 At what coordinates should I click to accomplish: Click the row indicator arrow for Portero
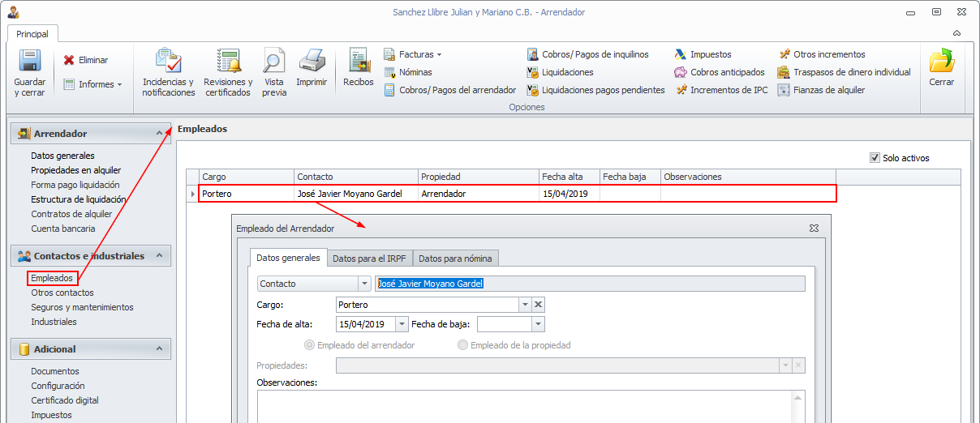tap(192, 194)
